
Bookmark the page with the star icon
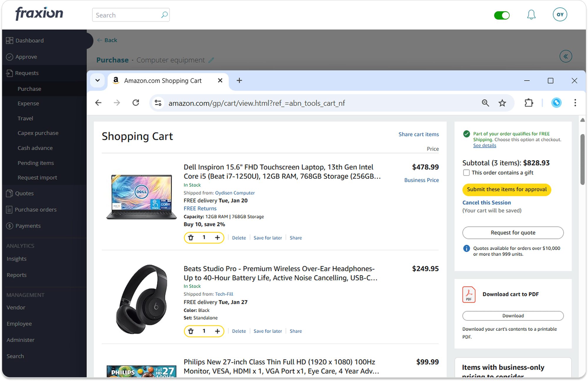coord(502,103)
